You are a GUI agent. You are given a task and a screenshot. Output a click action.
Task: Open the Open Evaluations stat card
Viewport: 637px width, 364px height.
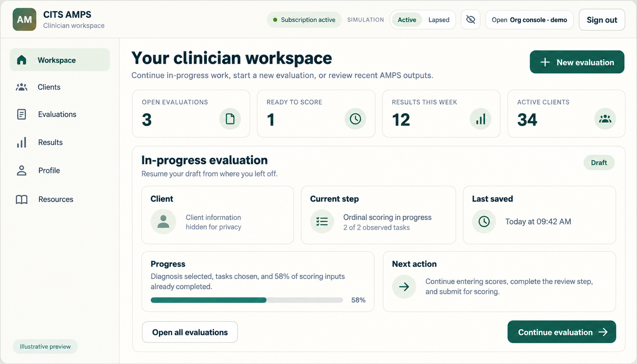pyautogui.click(x=191, y=114)
